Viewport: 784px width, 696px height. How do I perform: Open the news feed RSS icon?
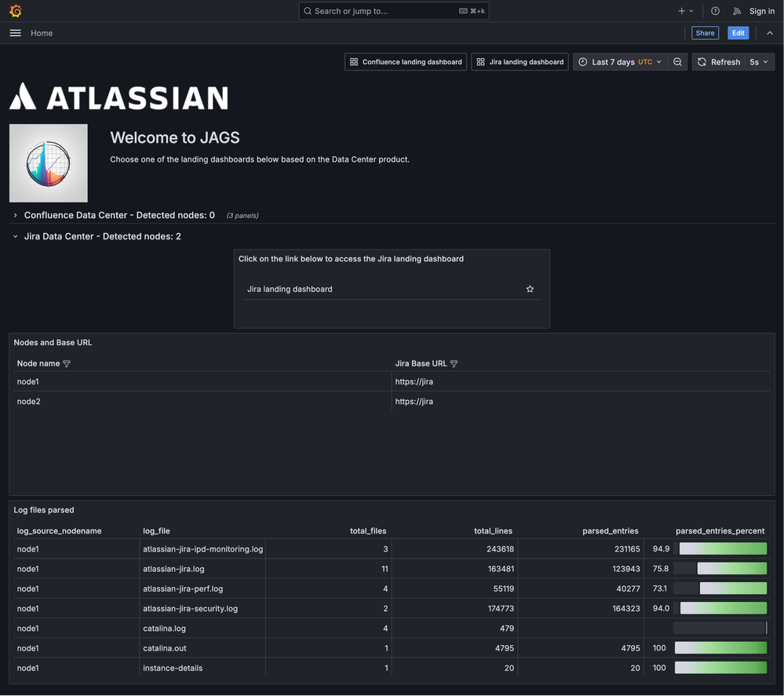point(737,11)
